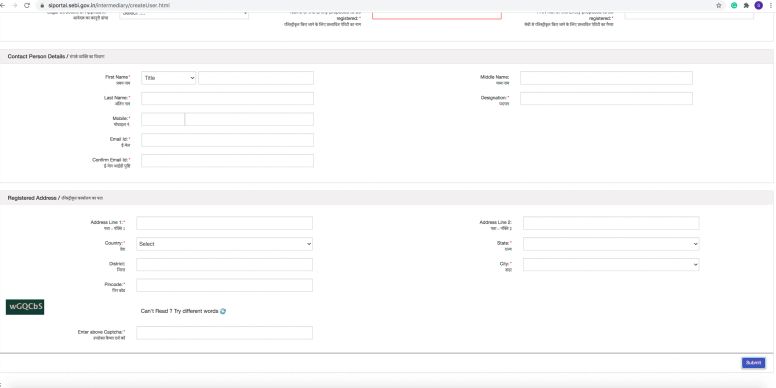The width and height of the screenshot is (776, 388).
Task: Go forward with the browser forward arrow
Action: point(14,5)
